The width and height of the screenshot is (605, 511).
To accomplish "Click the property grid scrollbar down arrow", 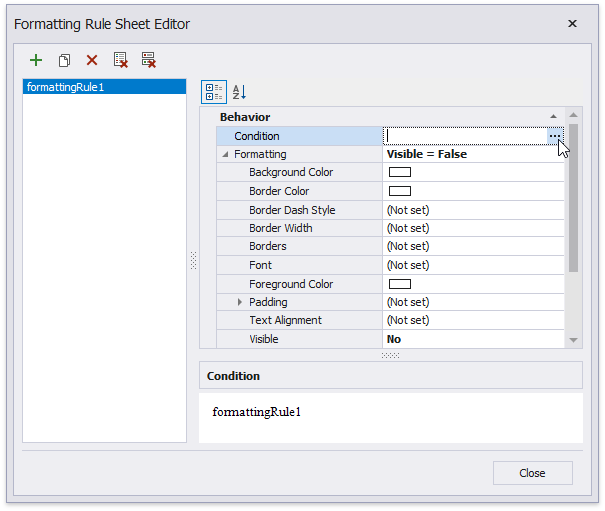I will (573, 340).
